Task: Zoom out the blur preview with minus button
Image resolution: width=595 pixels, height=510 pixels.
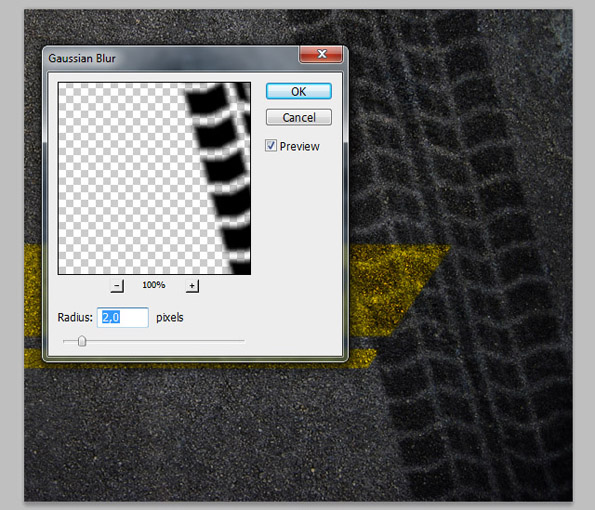Action: pos(117,286)
